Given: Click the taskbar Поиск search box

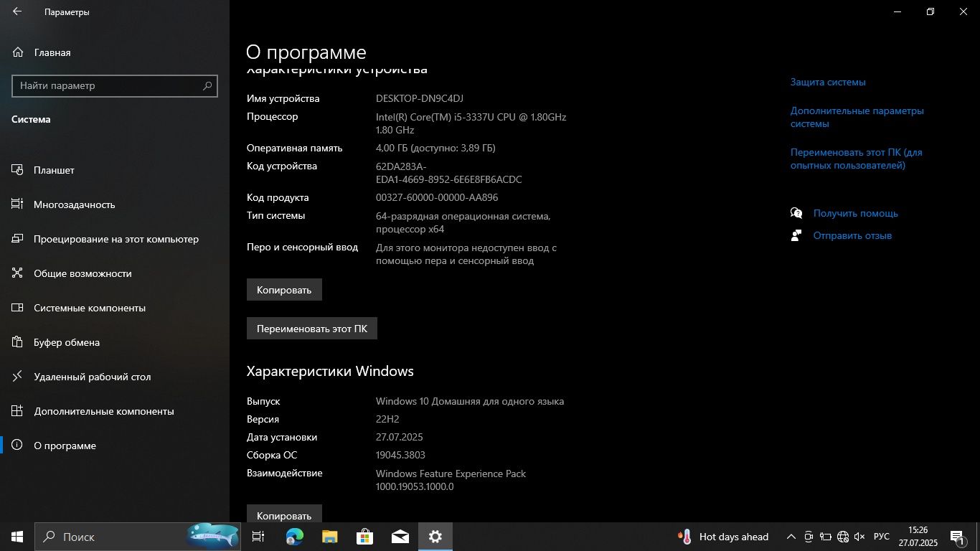Looking at the screenshot, I should pos(138,537).
